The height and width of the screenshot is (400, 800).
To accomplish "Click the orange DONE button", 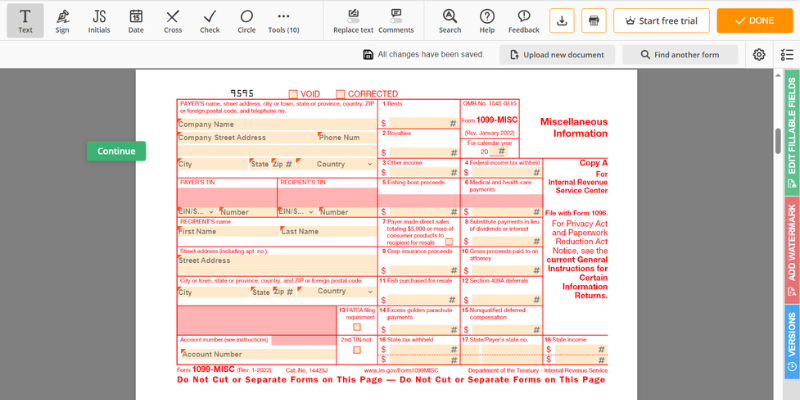I will pos(755,20).
